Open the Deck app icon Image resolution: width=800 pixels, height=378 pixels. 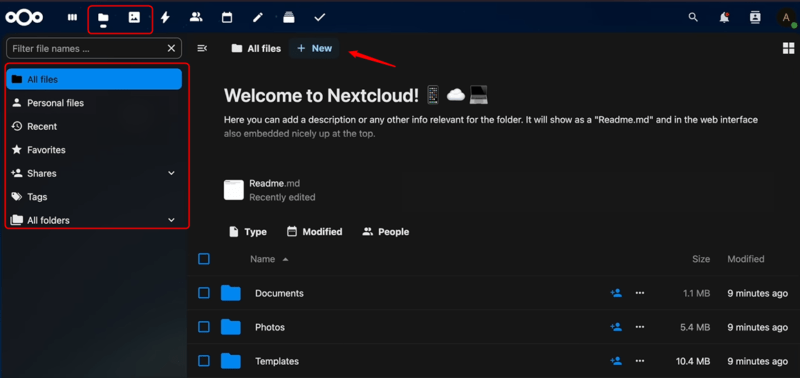(x=289, y=17)
